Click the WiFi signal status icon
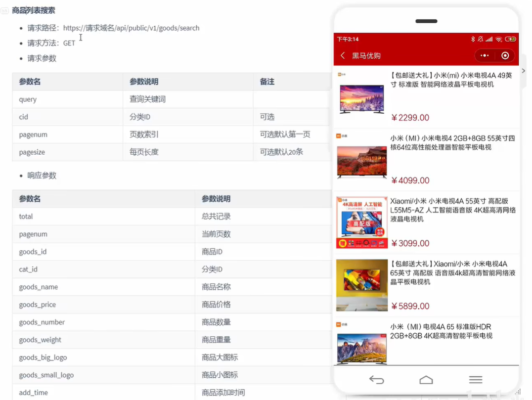This screenshot has height=400, width=532. (499, 40)
